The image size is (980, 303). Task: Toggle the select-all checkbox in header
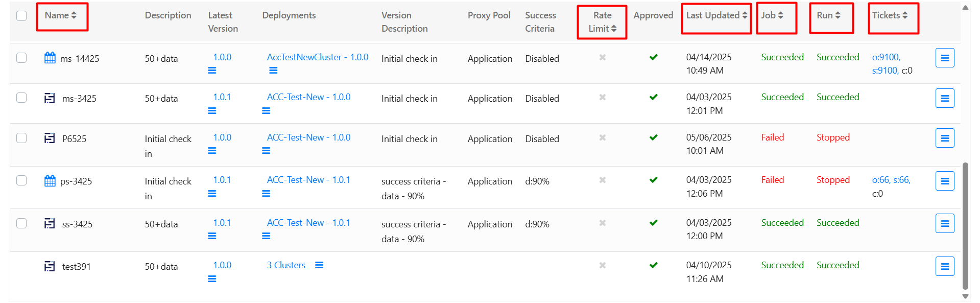point(21,16)
